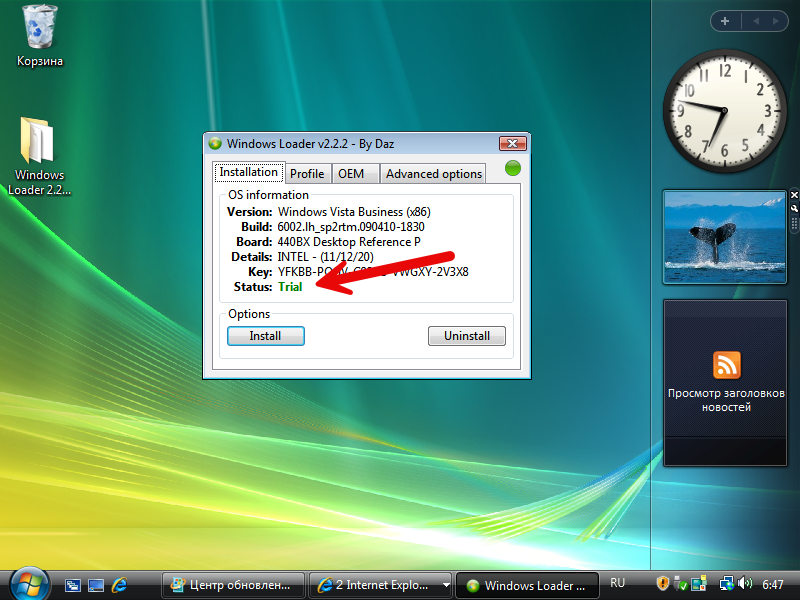Open the Recycle Bin (Корзина) desktop icon
Screen dimensions: 800x600
39,36
